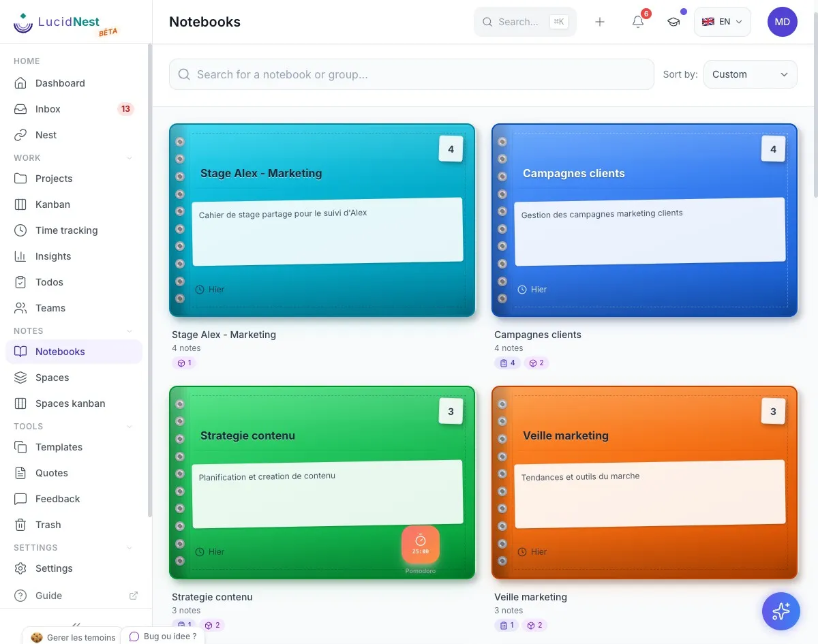Image resolution: width=818 pixels, height=644 pixels.
Task: Click the tasks badge 4 under Campagnes clients
Action: pyautogui.click(x=508, y=363)
